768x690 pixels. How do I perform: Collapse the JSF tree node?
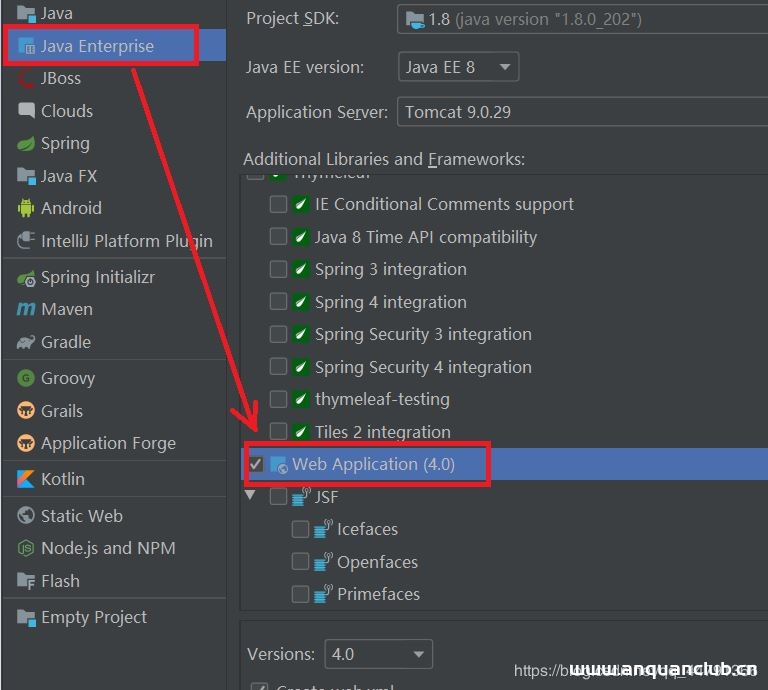[x=251, y=496]
